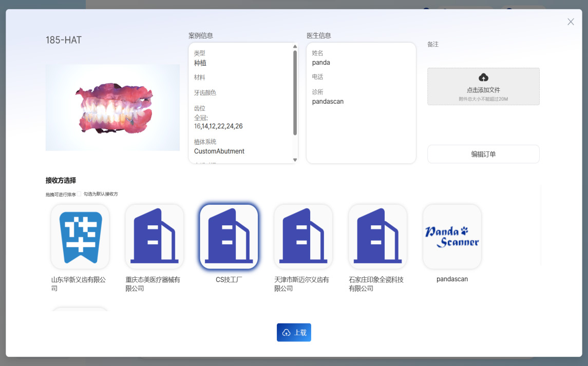Image resolution: width=588 pixels, height=366 pixels.
Task: Close the order dialog with X
Action: pyautogui.click(x=571, y=22)
